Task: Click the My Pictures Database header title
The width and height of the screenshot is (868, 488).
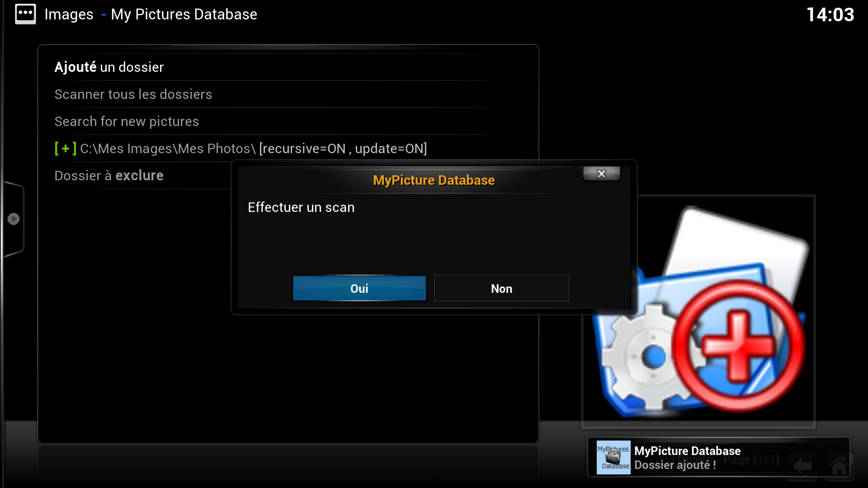Action: coord(184,14)
